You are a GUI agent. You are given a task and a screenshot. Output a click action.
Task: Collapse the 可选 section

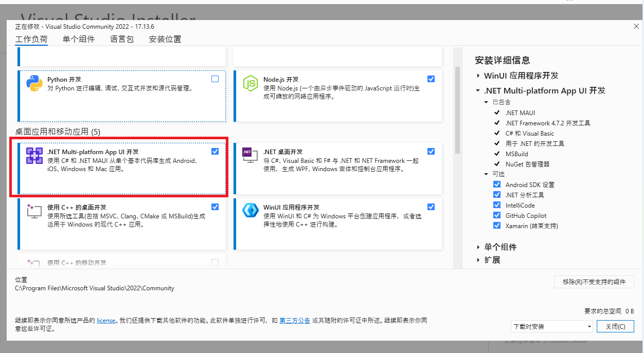point(487,174)
